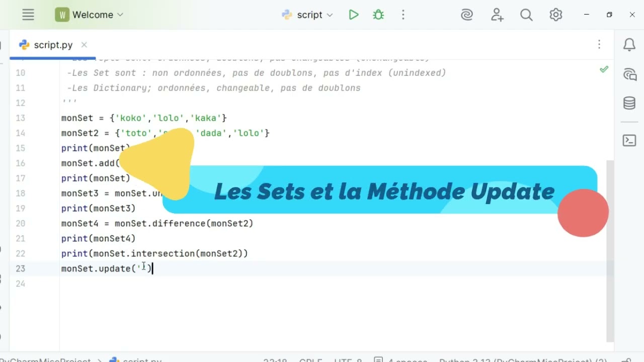
Task: Open IDE settings gear
Action: tap(556, 15)
